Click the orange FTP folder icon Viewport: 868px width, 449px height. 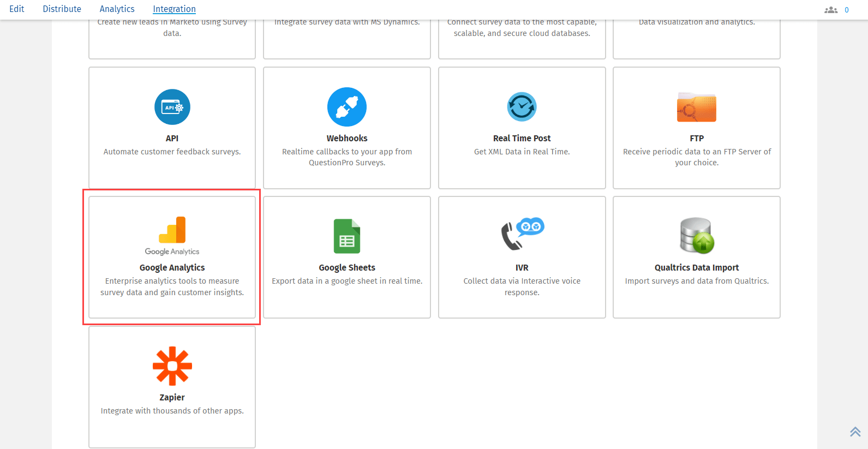tap(696, 107)
